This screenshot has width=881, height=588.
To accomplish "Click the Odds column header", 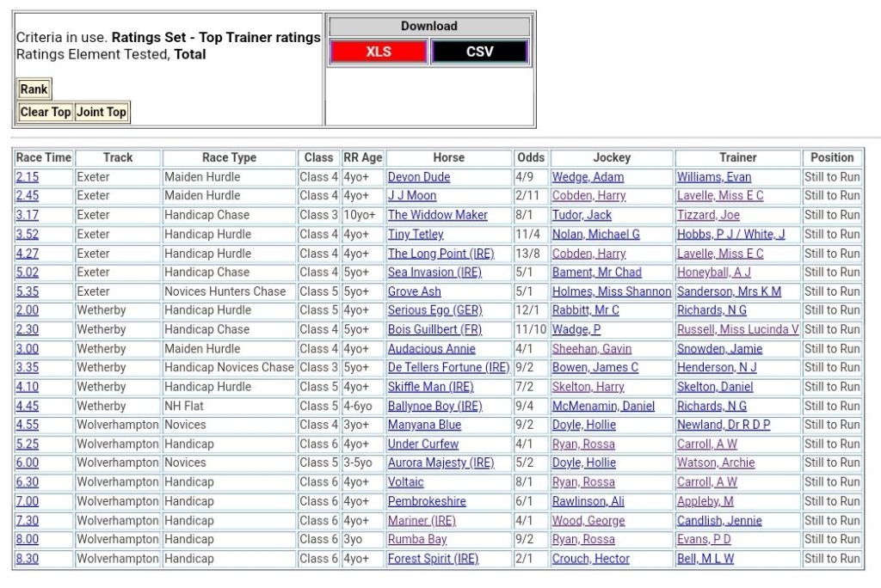I will click(531, 158).
